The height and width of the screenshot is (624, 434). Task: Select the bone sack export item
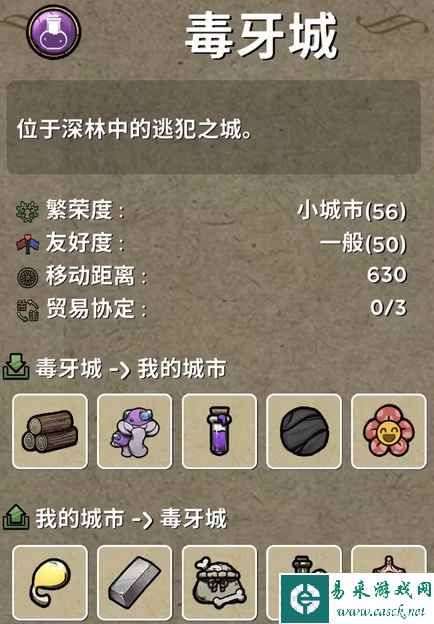(x=219, y=583)
